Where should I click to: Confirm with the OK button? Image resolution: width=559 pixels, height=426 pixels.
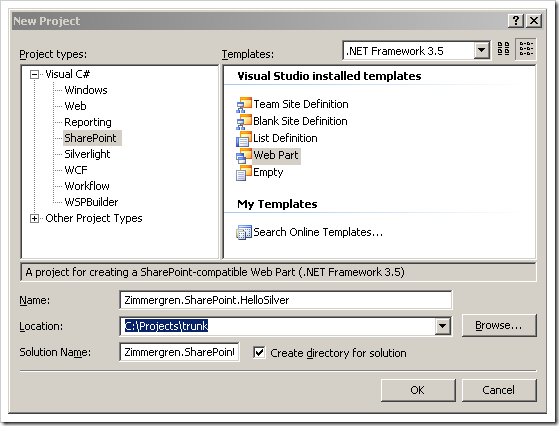tap(418, 390)
